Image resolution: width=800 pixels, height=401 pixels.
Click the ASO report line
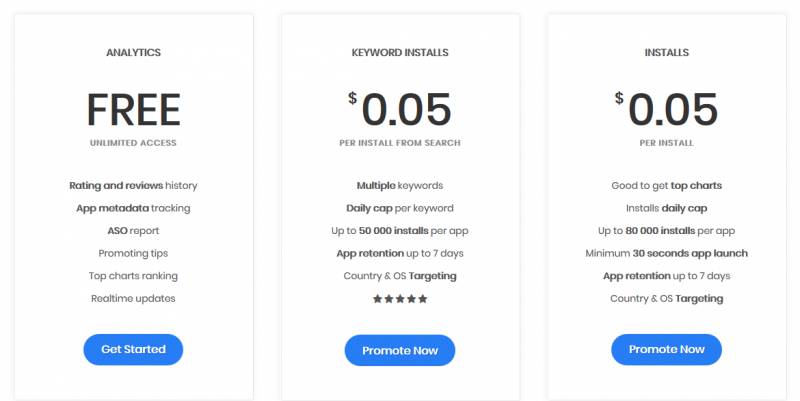(x=133, y=231)
